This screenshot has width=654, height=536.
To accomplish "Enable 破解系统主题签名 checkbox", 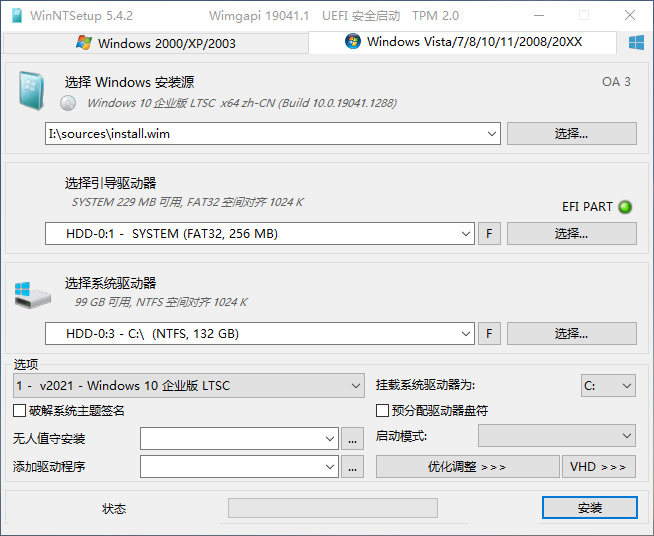I will click(x=20, y=411).
